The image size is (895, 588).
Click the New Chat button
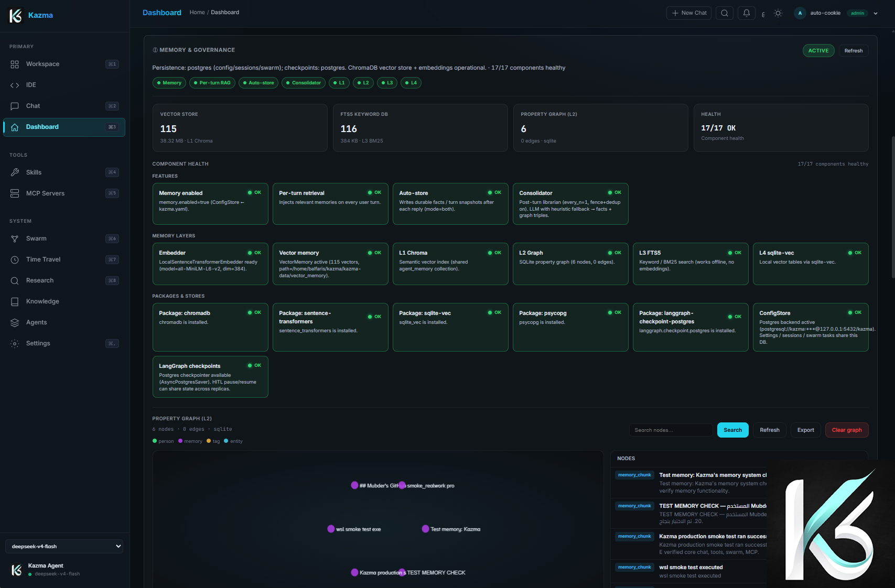(x=689, y=13)
